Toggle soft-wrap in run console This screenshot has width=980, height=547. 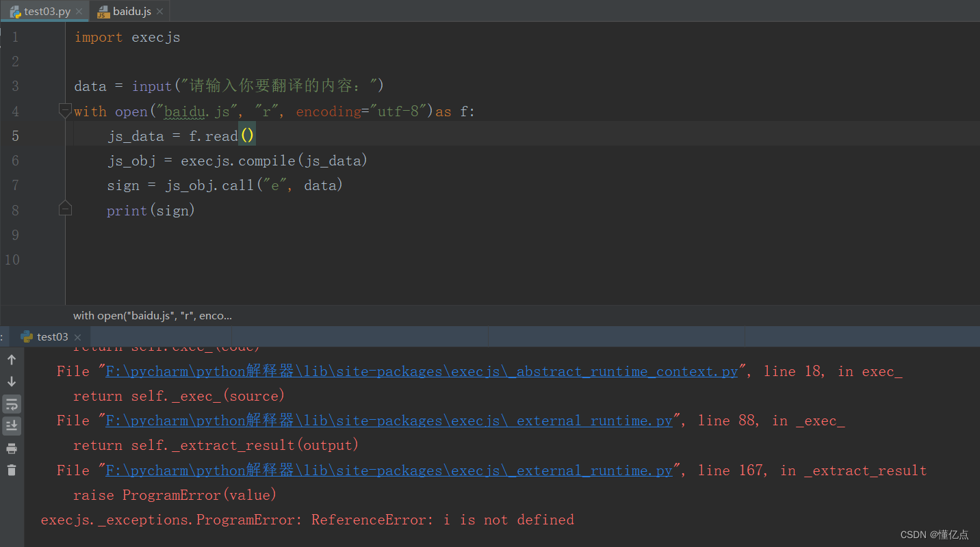point(12,404)
